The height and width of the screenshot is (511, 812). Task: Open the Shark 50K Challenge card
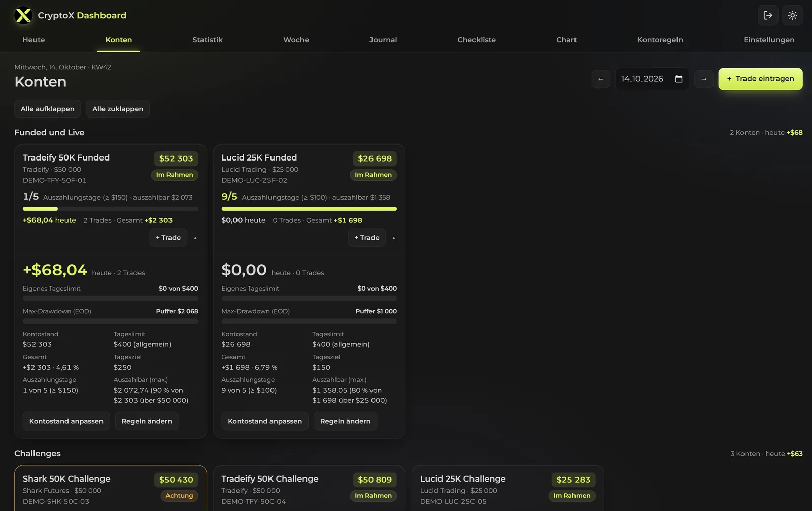click(x=111, y=488)
